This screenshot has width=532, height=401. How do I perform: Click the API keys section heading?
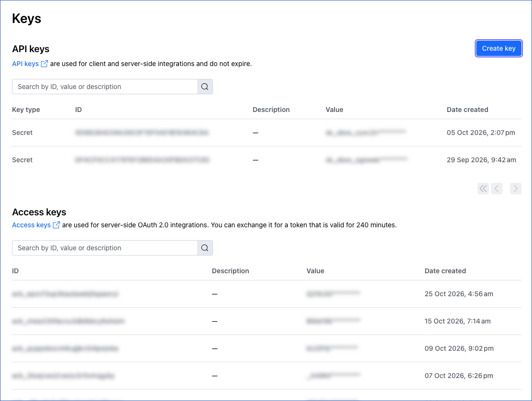[x=31, y=49]
